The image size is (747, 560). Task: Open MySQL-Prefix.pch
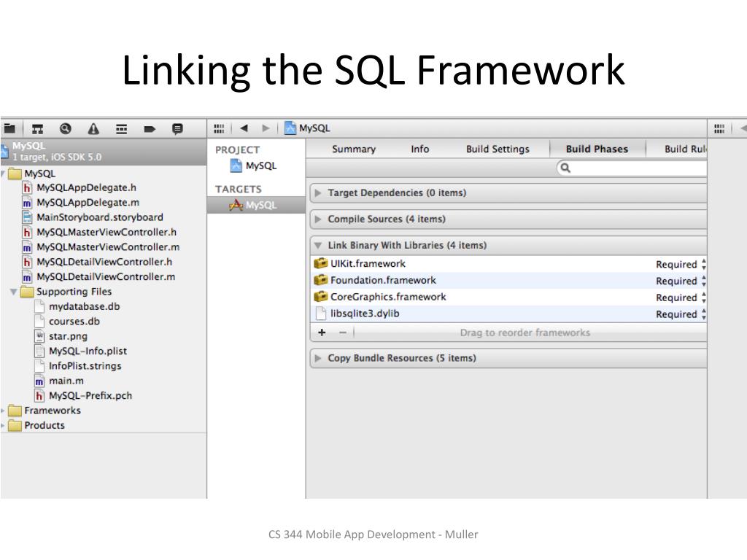(90, 396)
